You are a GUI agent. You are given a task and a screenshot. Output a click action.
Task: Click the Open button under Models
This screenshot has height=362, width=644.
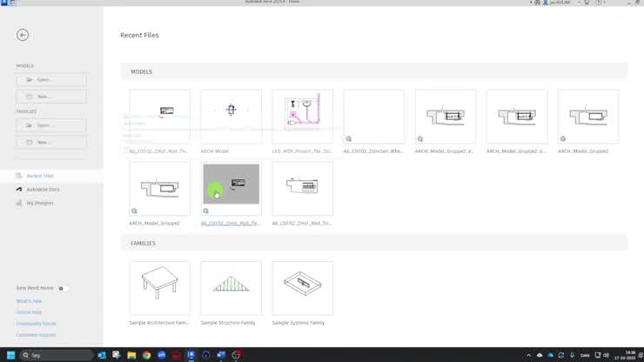pyautogui.click(x=51, y=80)
